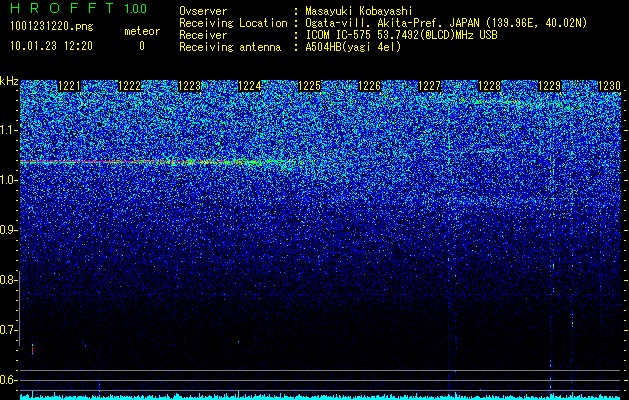
Task: Click the 1228 time marker
Action: (489, 86)
